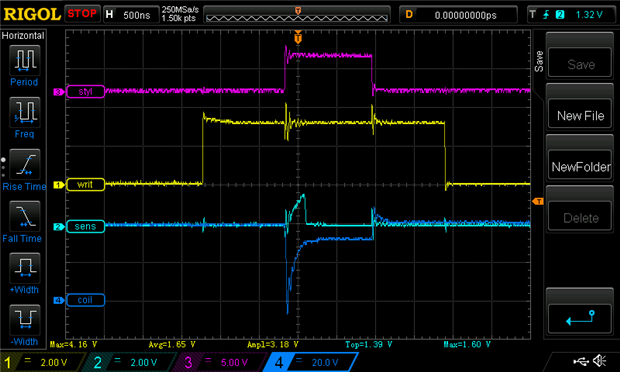Select channel 1 2.00 V scale tab

(x=42, y=362)
